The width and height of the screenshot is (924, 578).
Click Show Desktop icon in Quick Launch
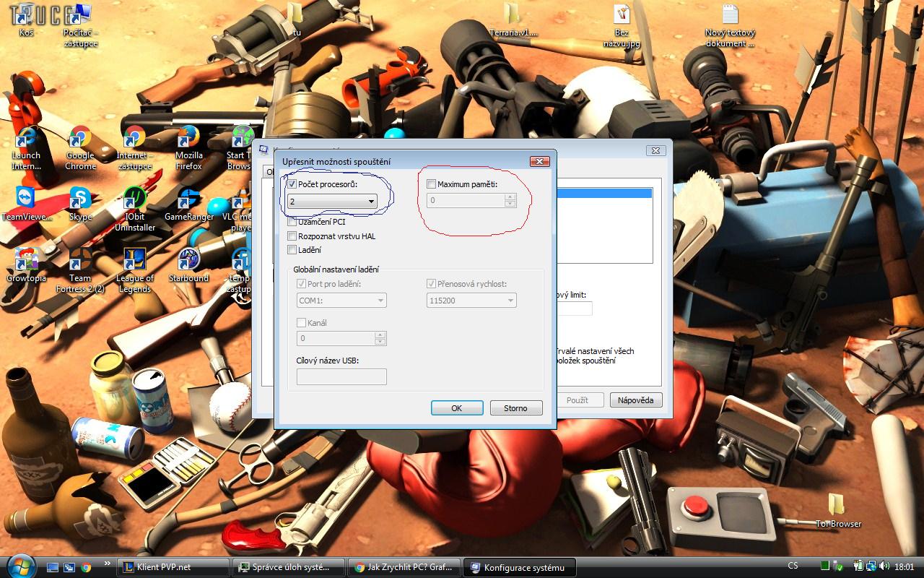pyautogui.click(x=52, y=567)
